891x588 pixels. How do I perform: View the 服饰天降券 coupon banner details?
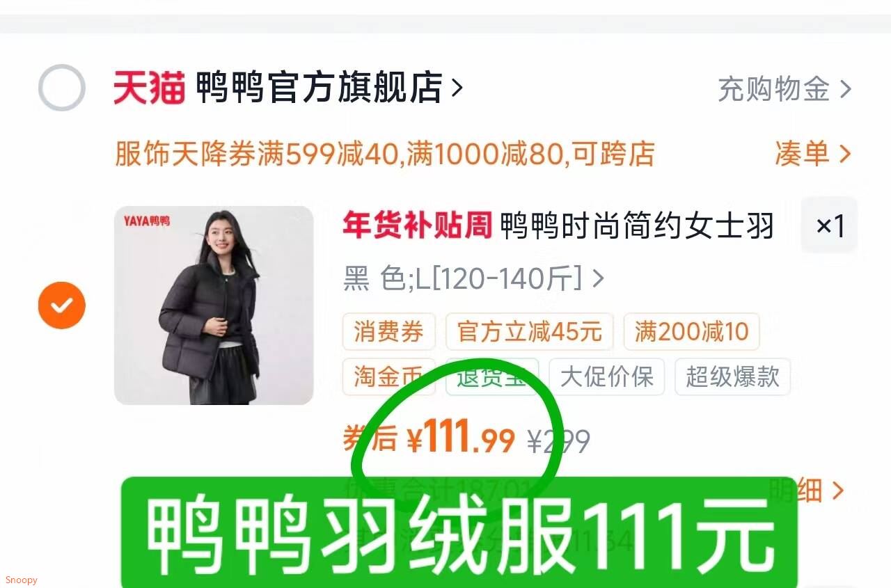[384, 154]
